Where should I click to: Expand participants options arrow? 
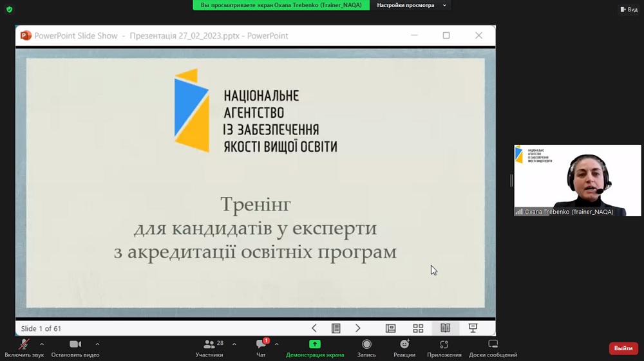click(x=234, y=344)
